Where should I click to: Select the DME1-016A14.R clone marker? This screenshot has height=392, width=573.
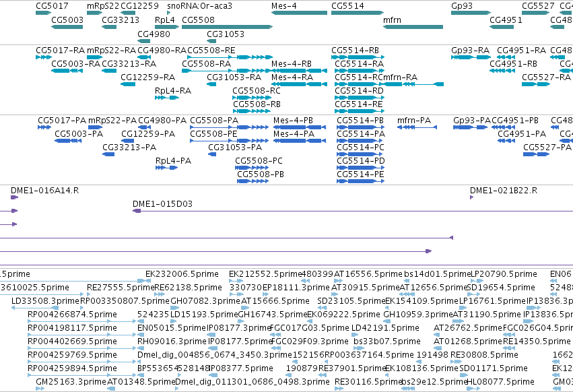pos(14,197)
